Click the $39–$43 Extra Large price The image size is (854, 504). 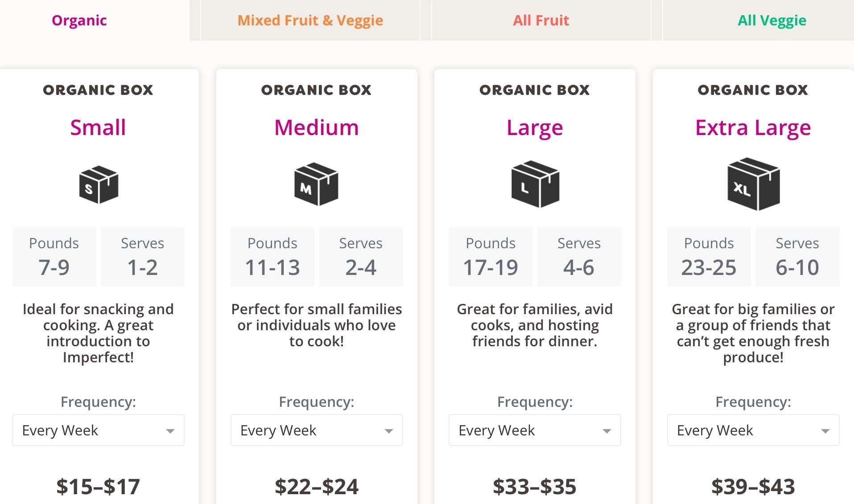point(753,486)
